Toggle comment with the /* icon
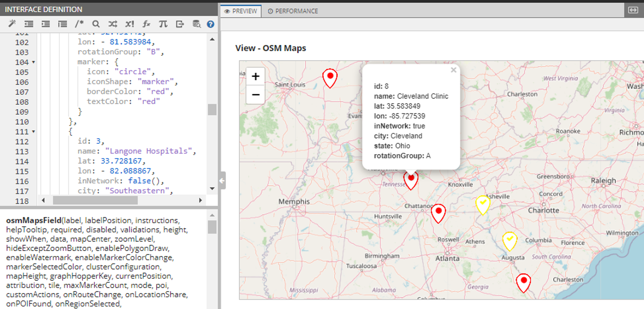 pos(79,24)
